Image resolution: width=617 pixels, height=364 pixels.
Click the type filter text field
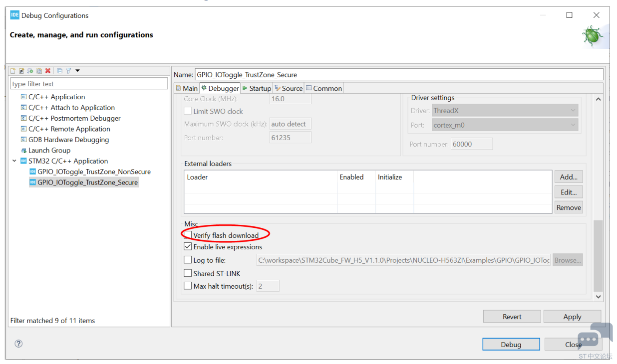pyautogui.click(x=89, y=84)
